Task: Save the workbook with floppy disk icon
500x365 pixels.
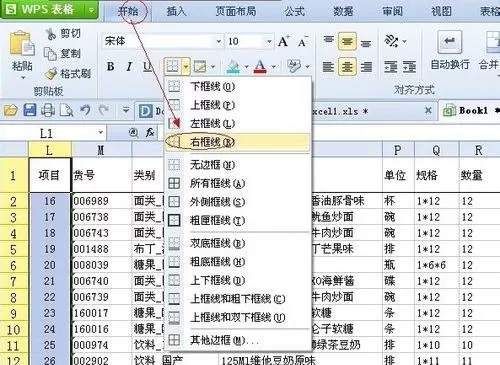Action: [x=30, y=110]
